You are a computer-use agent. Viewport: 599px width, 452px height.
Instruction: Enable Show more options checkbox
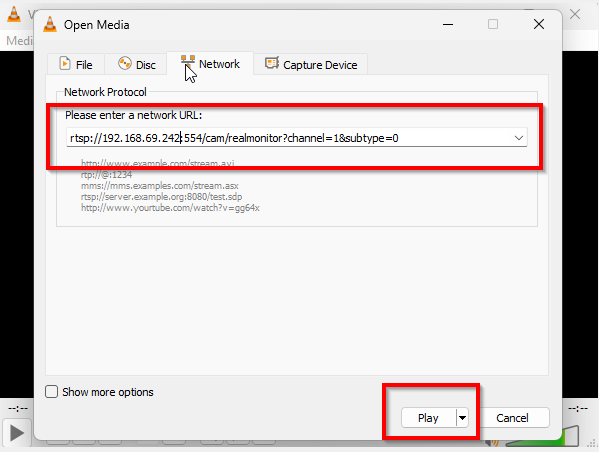click(52, 392)
